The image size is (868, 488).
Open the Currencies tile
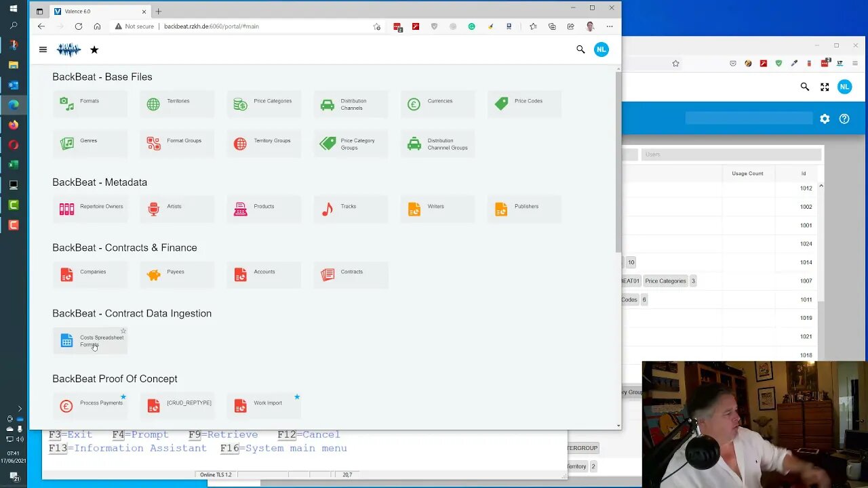point(437,104)
